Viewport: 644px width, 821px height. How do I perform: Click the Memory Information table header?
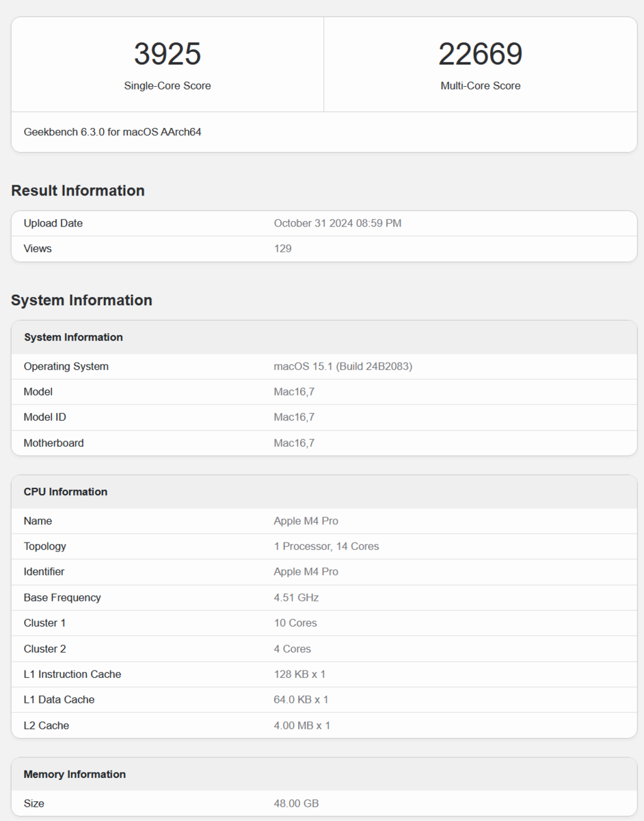tap(75, 774)
